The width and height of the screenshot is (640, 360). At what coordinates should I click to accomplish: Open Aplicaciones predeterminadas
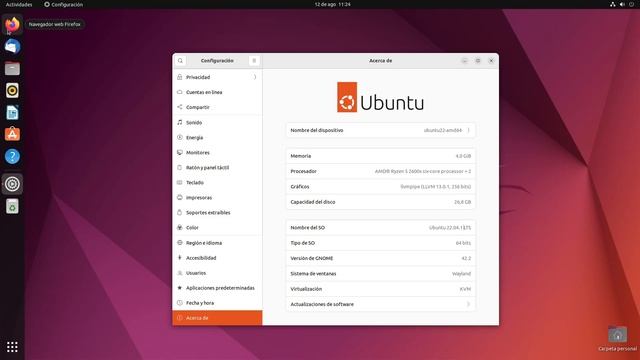pos(217,288)
